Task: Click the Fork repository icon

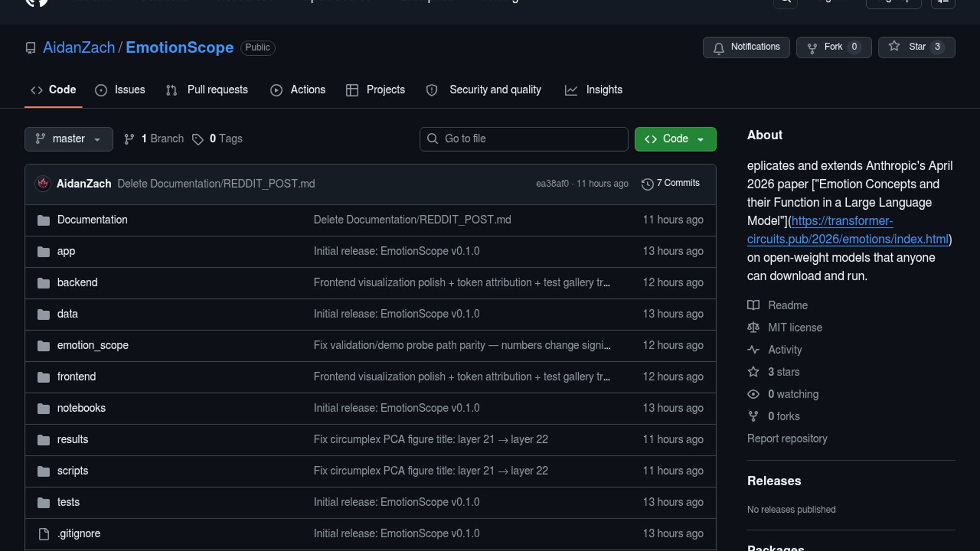Action: [x=812, y=47]
